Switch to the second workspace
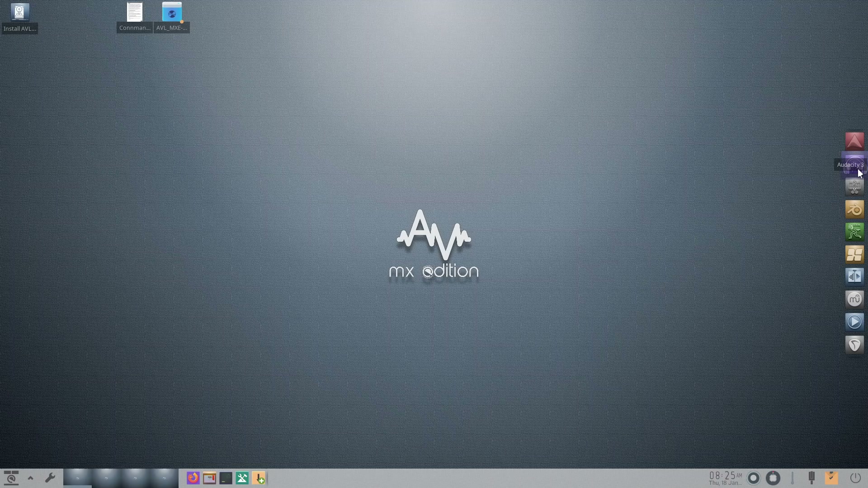 (106, 478)
